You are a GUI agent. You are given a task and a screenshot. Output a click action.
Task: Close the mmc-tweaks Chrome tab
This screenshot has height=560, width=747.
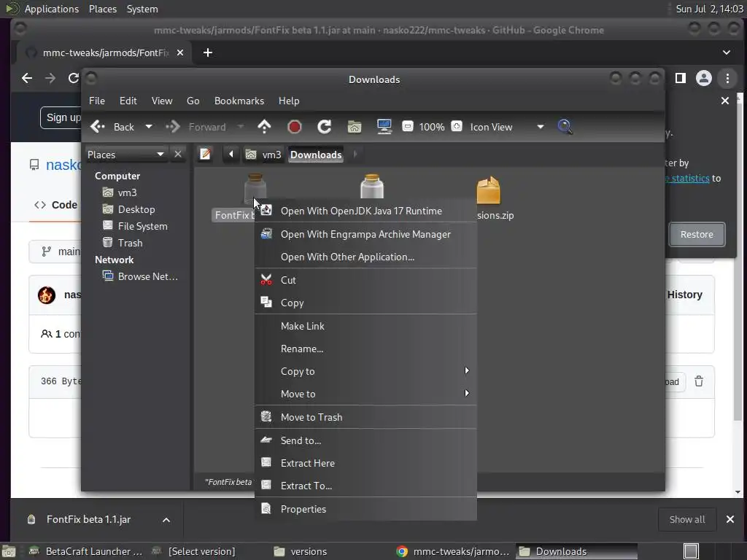coord(180,52)
